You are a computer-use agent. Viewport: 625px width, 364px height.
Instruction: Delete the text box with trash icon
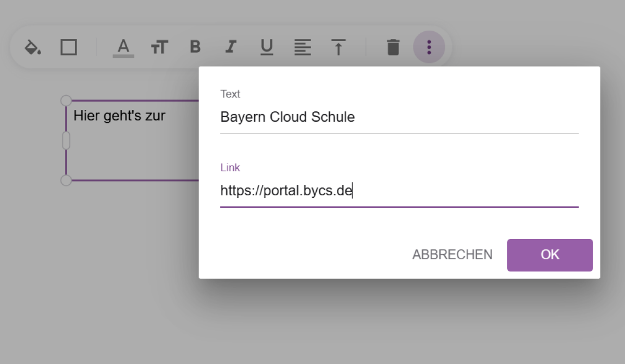click(x=393, y=47)
